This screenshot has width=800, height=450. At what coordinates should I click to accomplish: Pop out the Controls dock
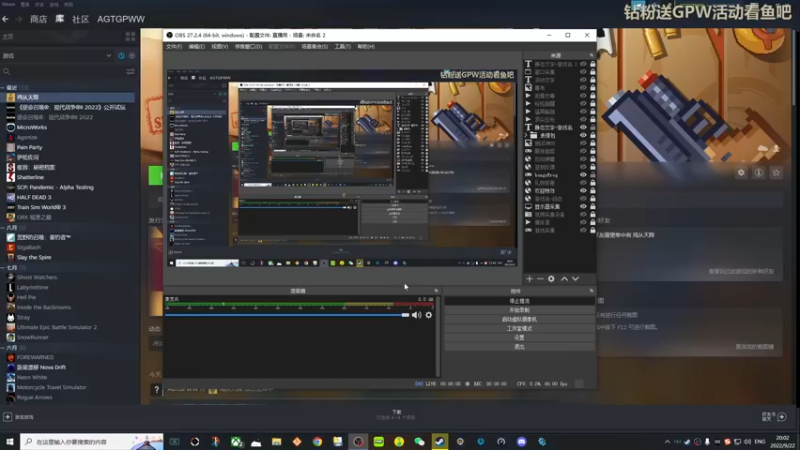point(591,291)
